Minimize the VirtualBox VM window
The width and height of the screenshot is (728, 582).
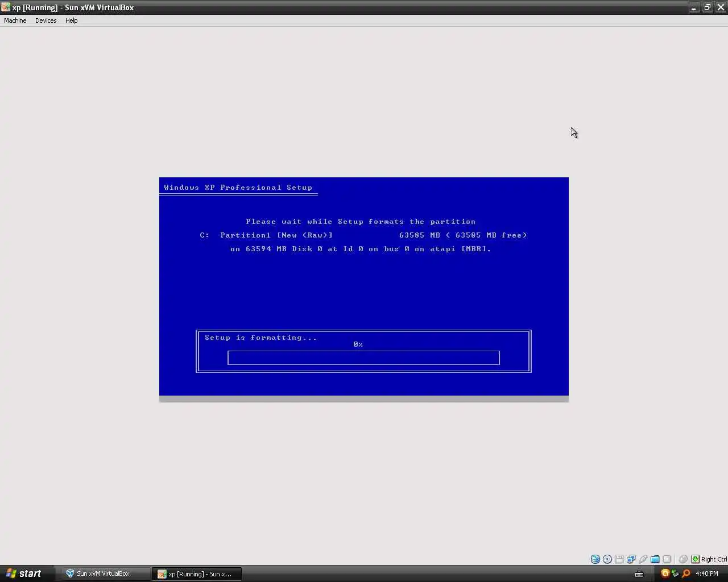point(694,7)
